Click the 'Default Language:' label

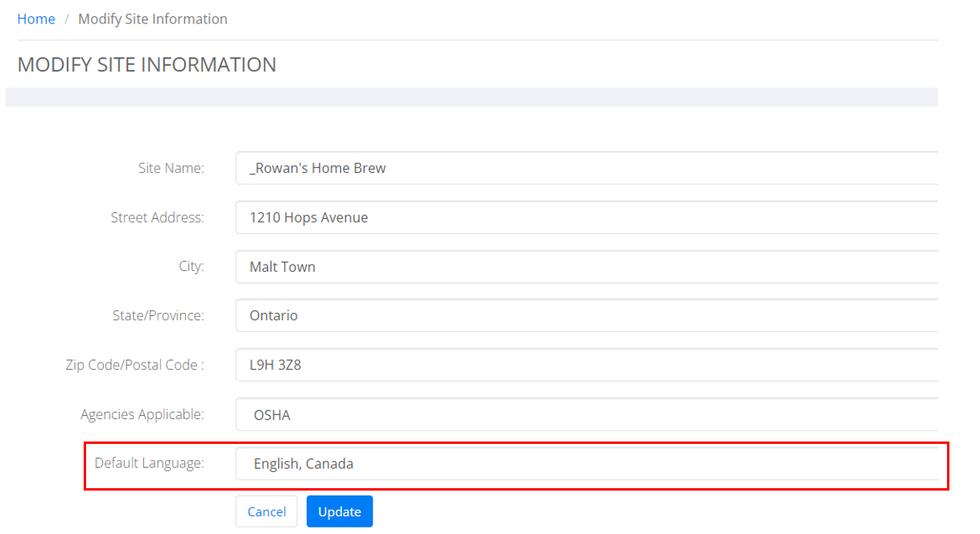click(x=150, y=462)
